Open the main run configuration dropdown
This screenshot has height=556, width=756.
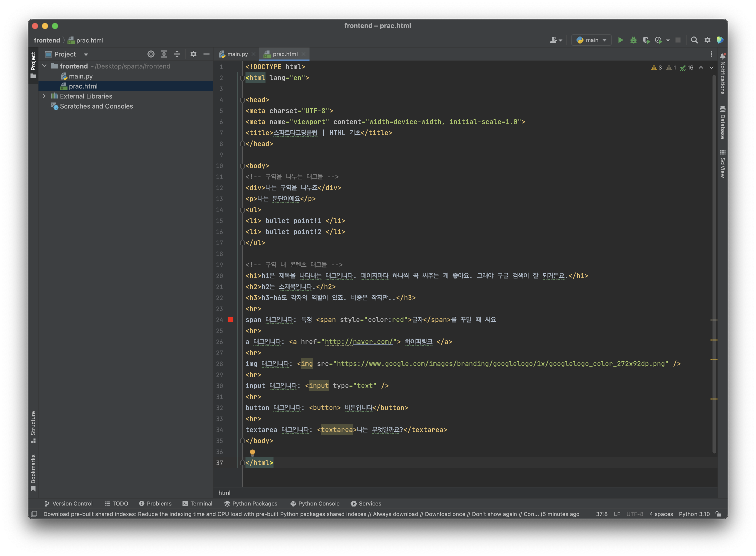[591, 40]
